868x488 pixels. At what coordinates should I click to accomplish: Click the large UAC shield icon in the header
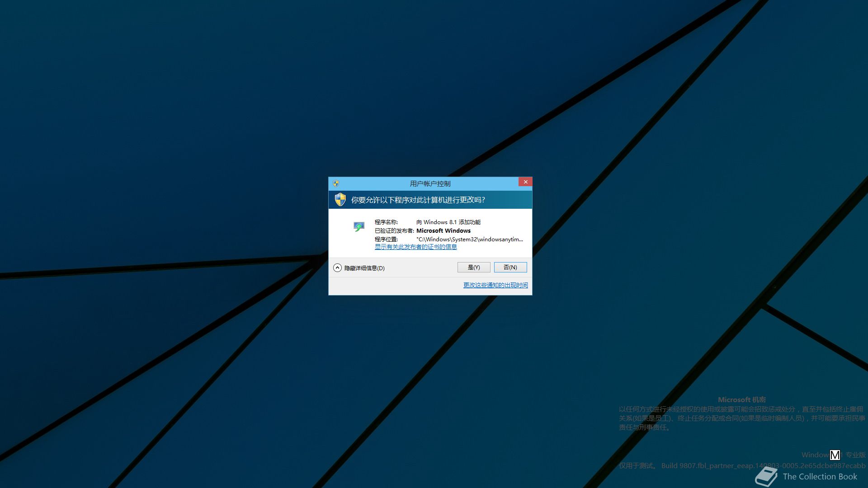pos(340,199)
